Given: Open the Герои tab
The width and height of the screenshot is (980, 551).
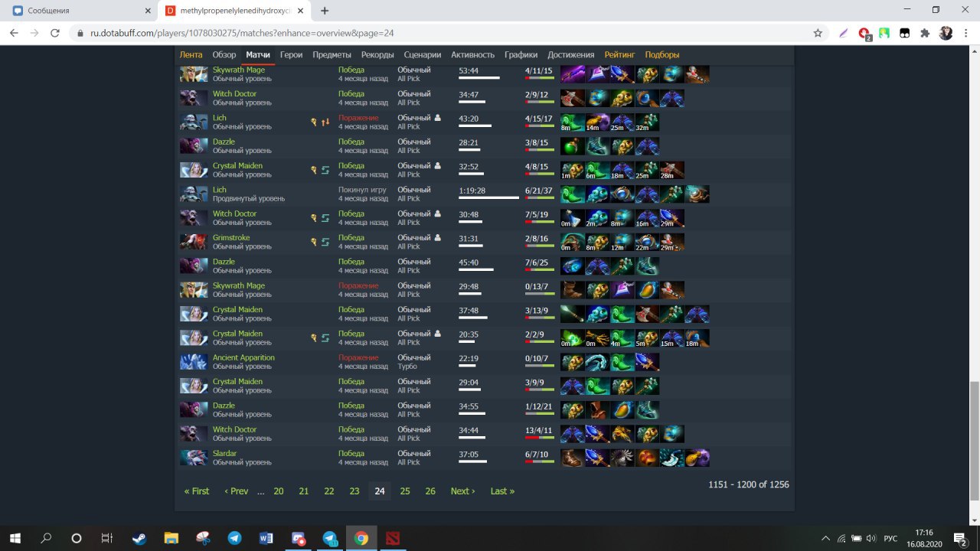Looking at the screenshot, I should [x=291, y=55].
